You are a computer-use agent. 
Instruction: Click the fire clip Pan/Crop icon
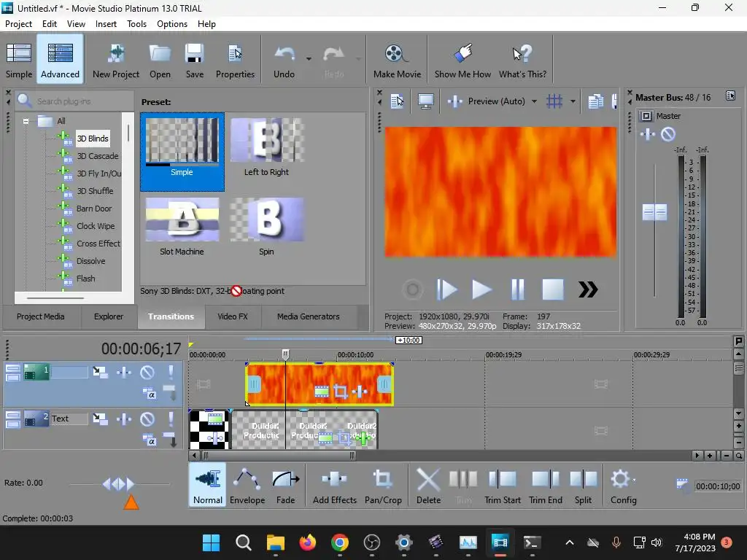point(340,392)
